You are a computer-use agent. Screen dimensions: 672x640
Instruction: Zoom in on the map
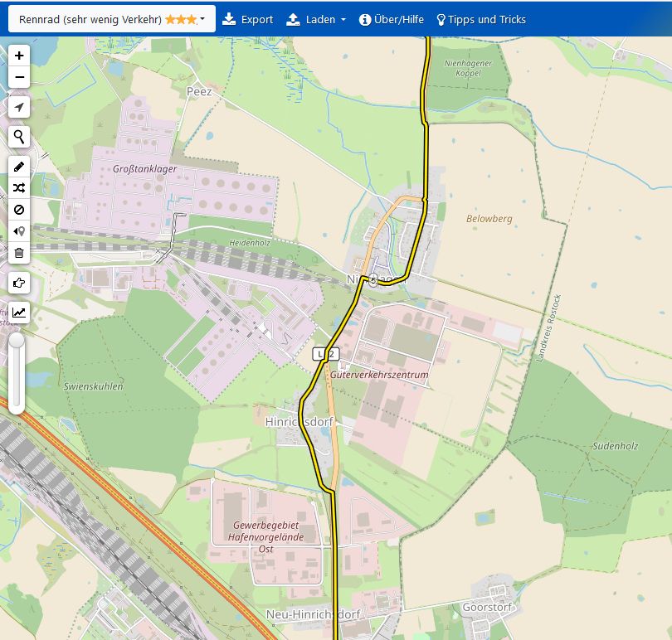coord(20,56)
